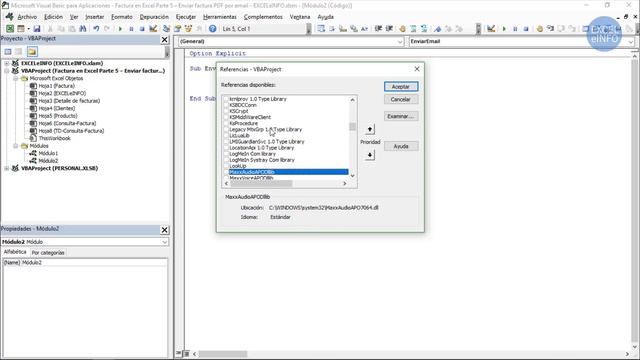Click Aceptar in the Referencias dialog
Viewport: 640px width, 360px height.
(x=401, y=87)
